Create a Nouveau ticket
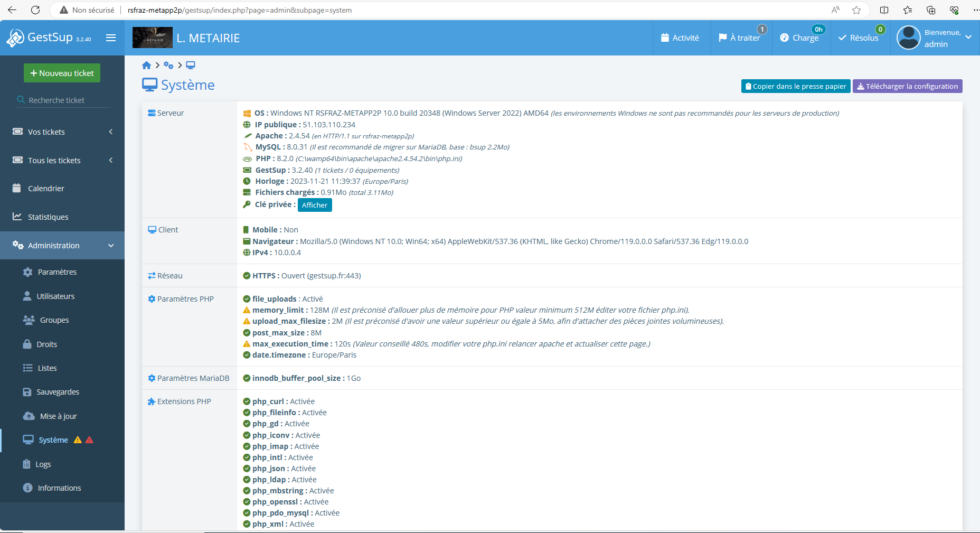This screenshot has width=980, height=533. coord(62,73)
